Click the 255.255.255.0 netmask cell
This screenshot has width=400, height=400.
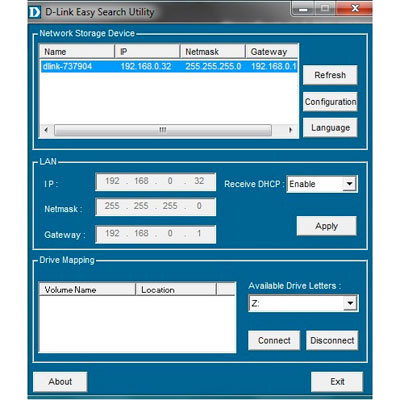(213, 66)
